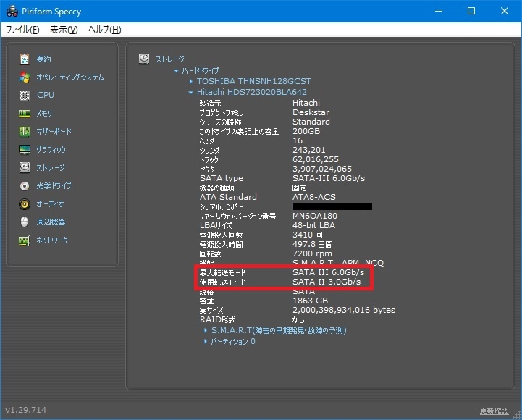Click the ストレージ header title text

[170, 59]
